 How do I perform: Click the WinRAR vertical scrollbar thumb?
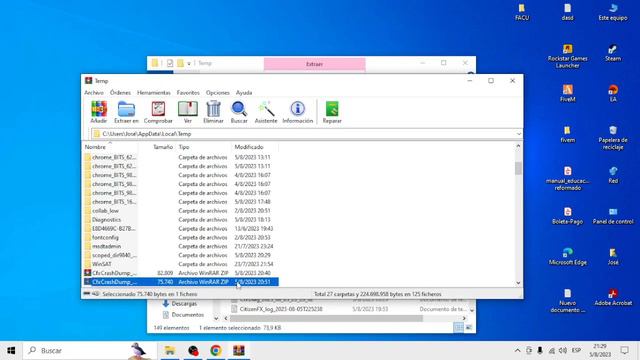518,168
